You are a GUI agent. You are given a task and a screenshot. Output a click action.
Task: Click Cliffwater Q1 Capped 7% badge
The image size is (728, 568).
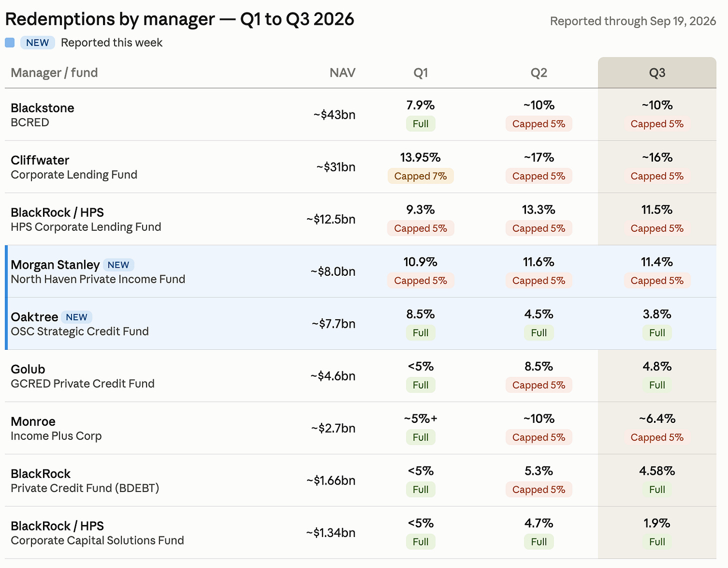[x=420, y=176]
